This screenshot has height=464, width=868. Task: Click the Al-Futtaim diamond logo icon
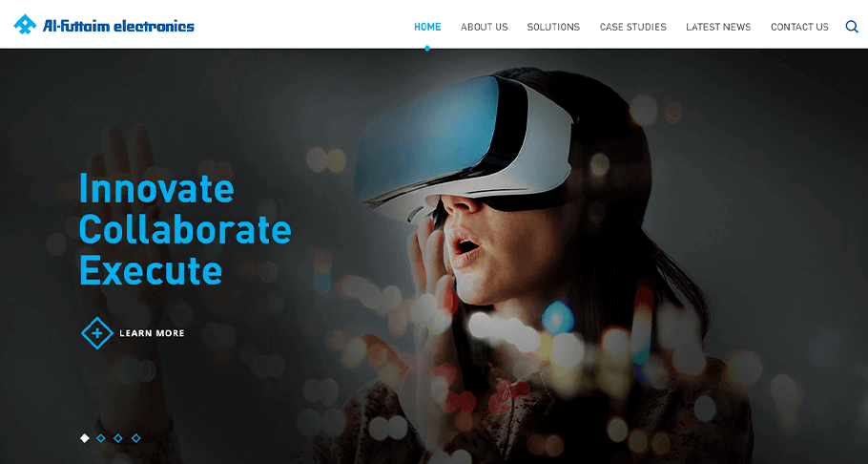pos(25,25)
